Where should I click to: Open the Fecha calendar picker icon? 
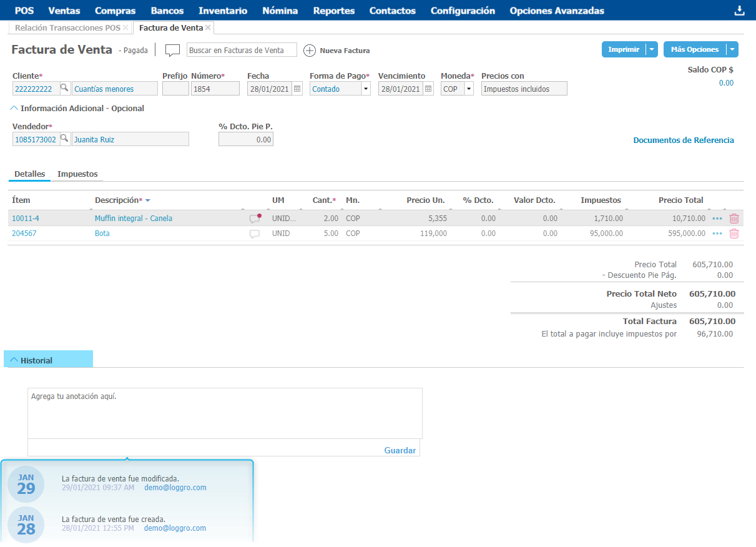point(297,89)
